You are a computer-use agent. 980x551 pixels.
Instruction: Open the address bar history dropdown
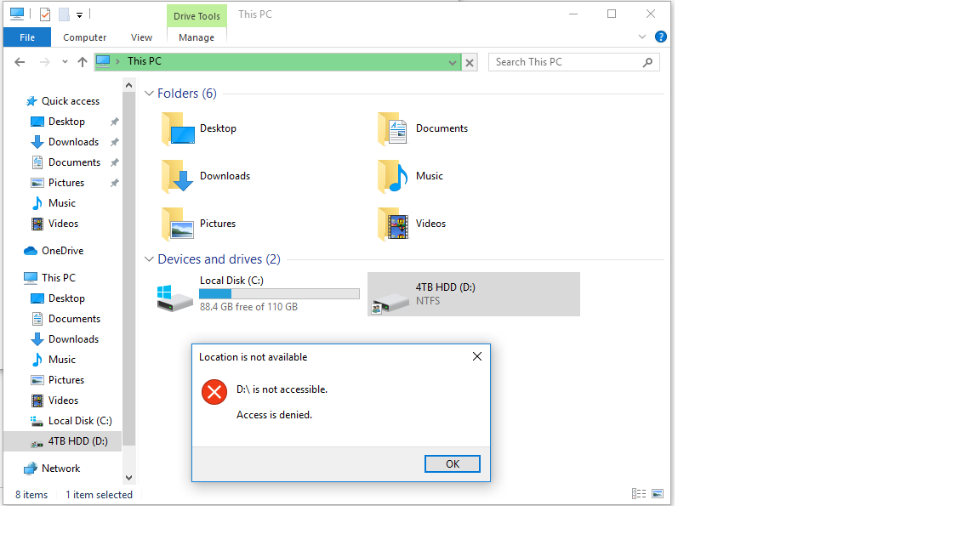click(x=453, y=62)
